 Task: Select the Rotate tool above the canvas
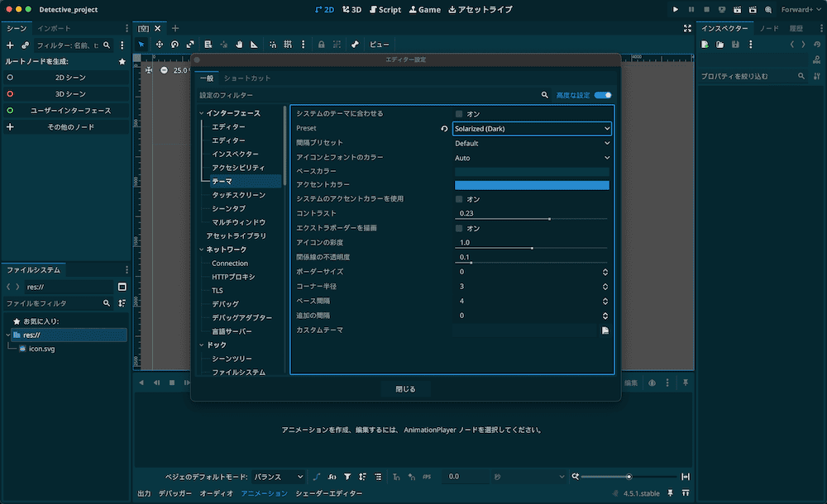(174, 44)
